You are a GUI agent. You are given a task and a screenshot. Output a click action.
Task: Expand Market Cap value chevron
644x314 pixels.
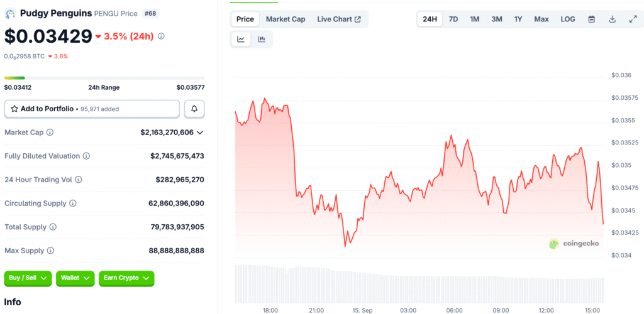click(200, 133)
